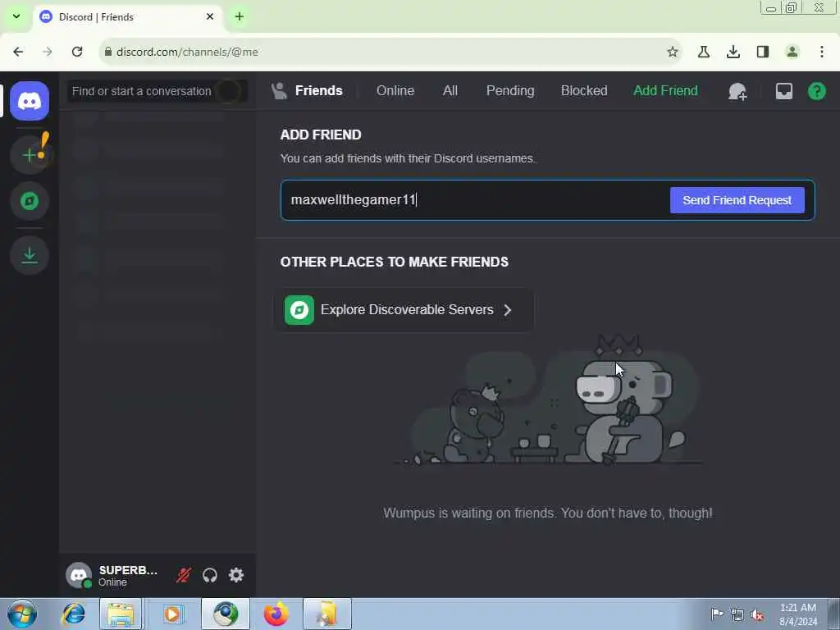Click Download Apps icon in server sidebar
Screen dimensions: 840x630
pos(30,256)
